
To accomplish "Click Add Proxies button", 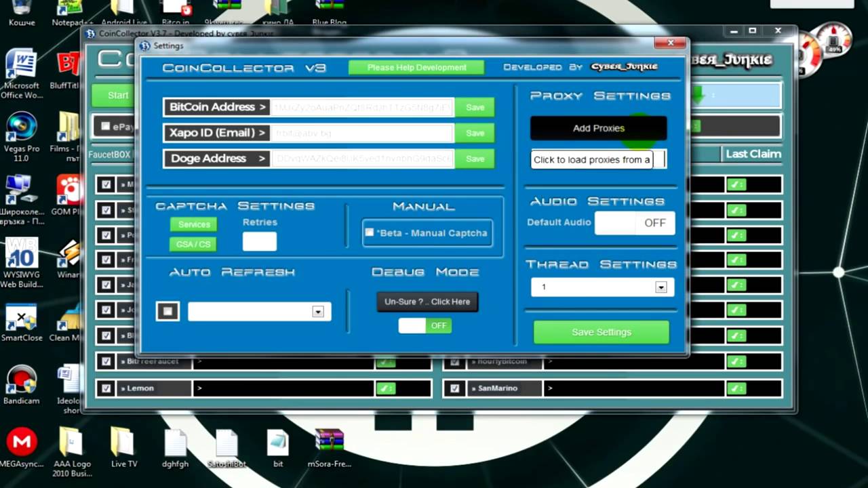I will (x=598, y=128).
